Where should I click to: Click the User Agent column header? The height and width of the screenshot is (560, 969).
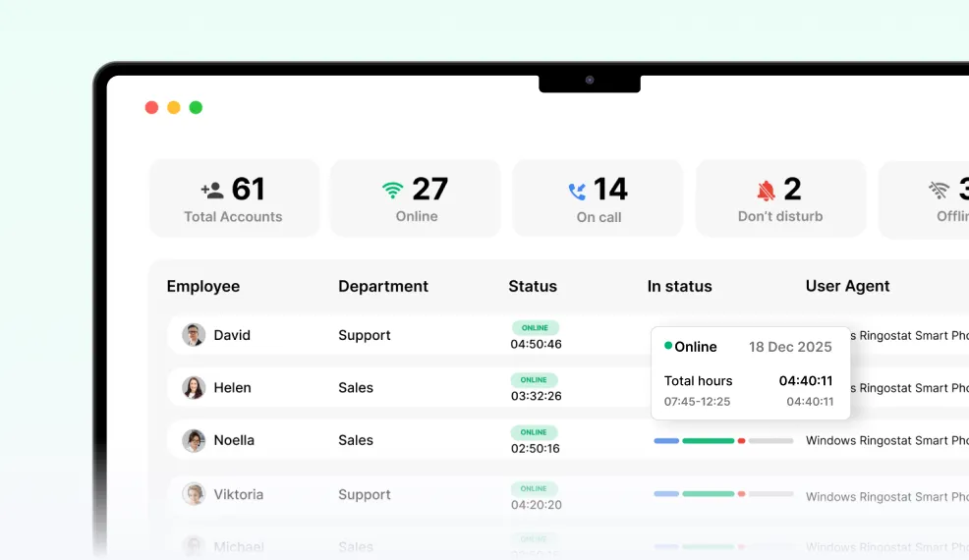click(848, 286)
